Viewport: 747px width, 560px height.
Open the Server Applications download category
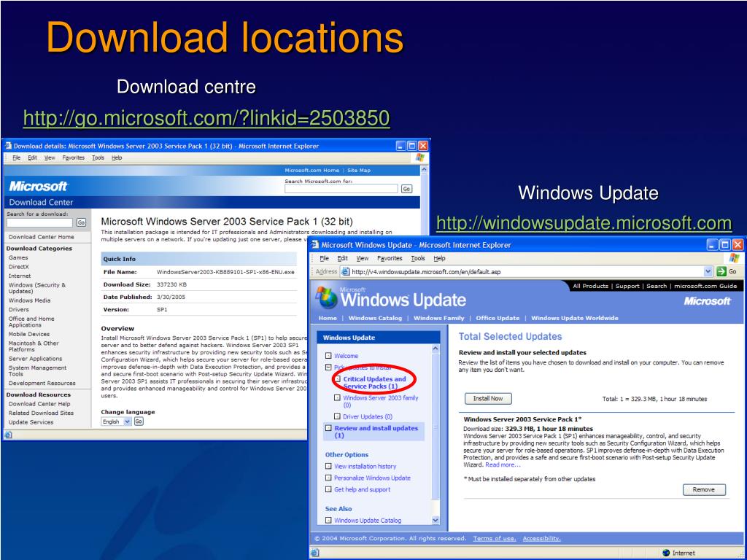pyautogui.click(x=35, y=359)
